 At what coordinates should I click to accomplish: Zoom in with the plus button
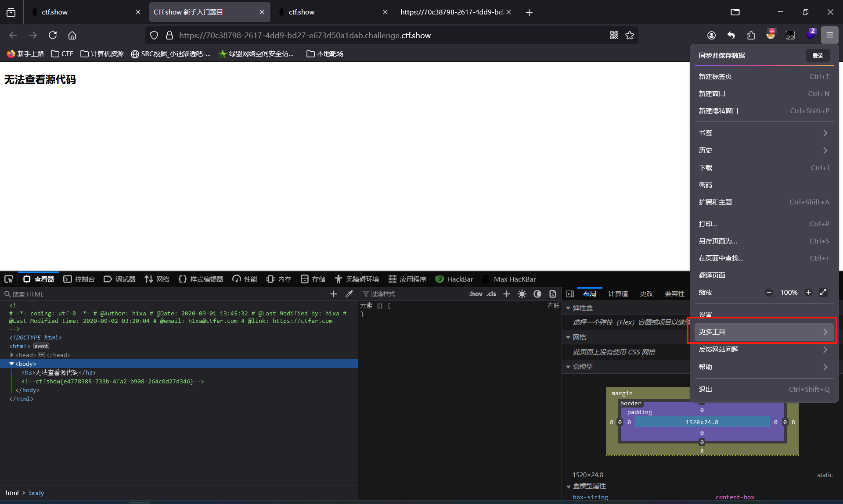[808, 293]
